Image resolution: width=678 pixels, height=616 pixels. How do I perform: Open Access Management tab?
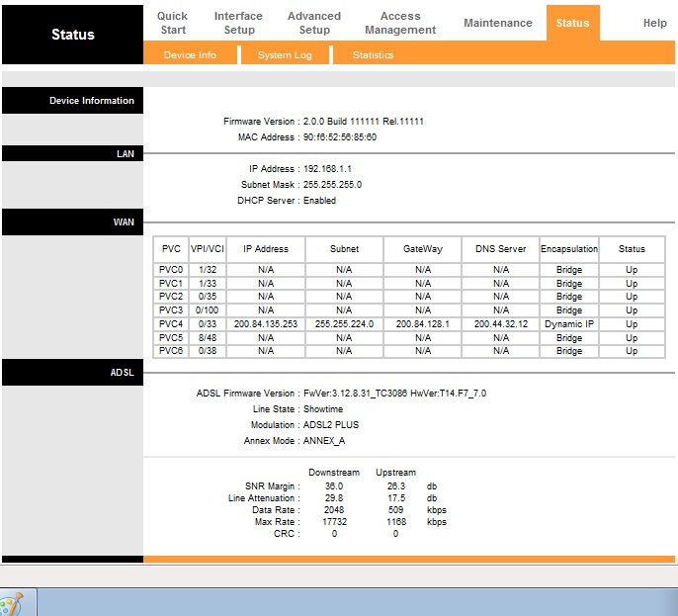pos(400,23)
